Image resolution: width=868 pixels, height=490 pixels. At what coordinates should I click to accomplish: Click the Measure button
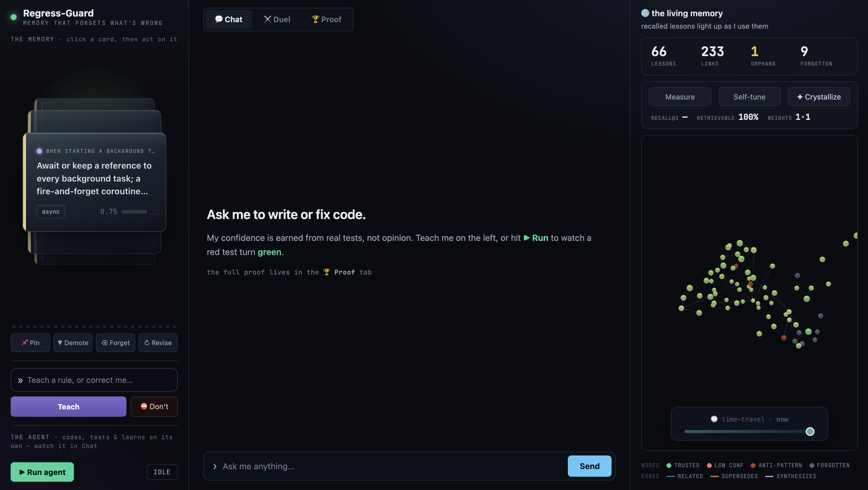tap(680, 97)
